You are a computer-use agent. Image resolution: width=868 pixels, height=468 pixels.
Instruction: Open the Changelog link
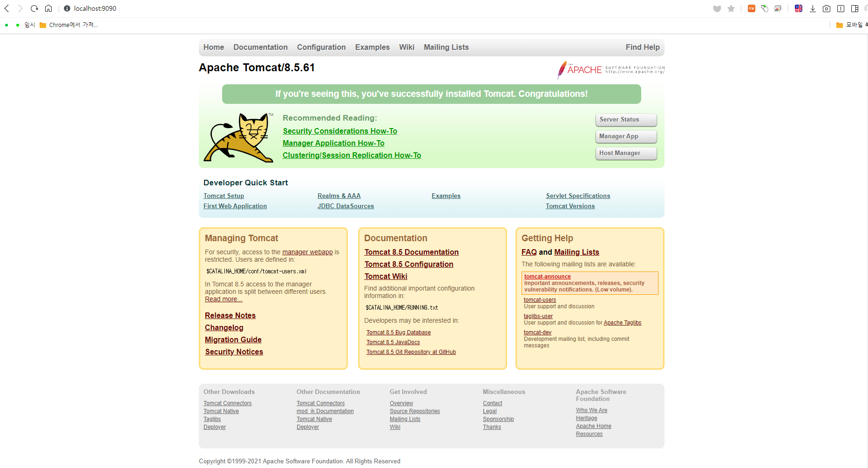[224, 328]
